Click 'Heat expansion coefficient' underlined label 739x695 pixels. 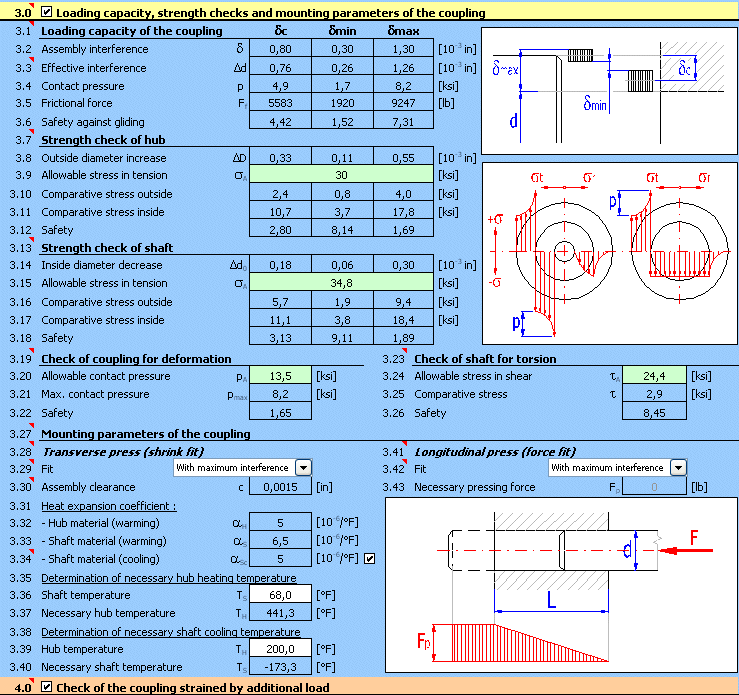[109, 506]
